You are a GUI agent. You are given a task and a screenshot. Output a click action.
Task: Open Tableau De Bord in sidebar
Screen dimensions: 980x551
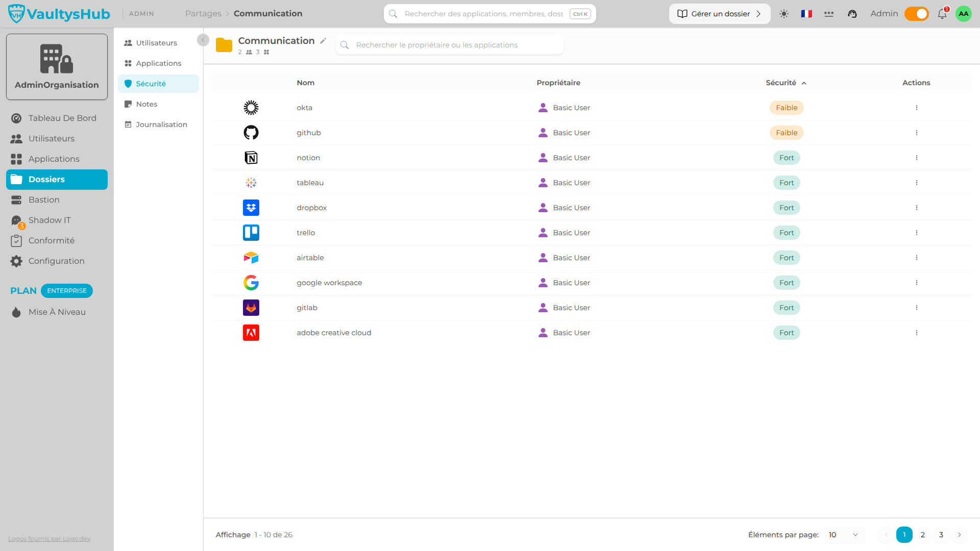(57, 118)
